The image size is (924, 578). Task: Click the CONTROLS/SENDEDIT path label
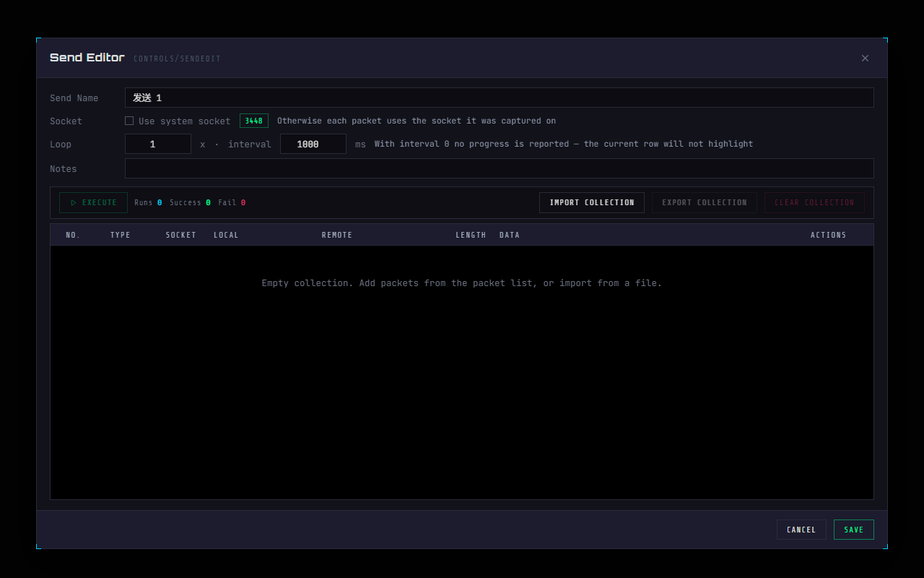[177, 59]
